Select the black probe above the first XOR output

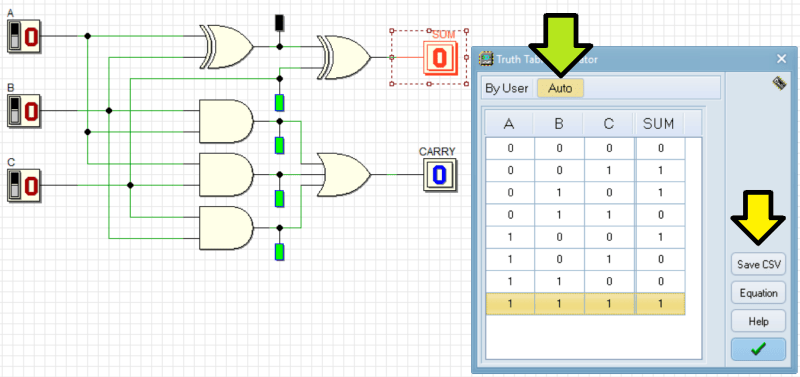pos(279,23)
